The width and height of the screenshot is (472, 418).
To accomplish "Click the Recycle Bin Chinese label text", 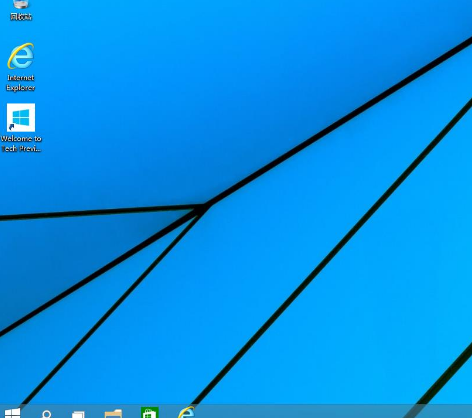I will tap(21, 17).
